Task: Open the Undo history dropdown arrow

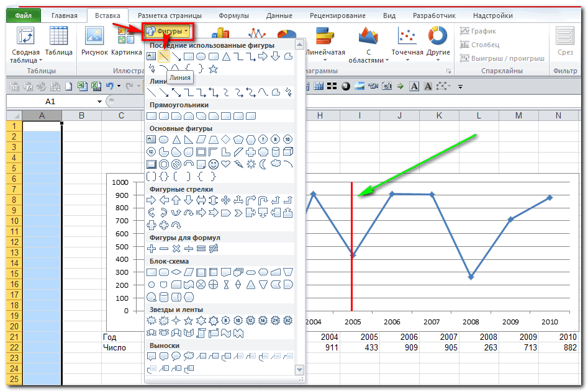Action: coord(119,86)
